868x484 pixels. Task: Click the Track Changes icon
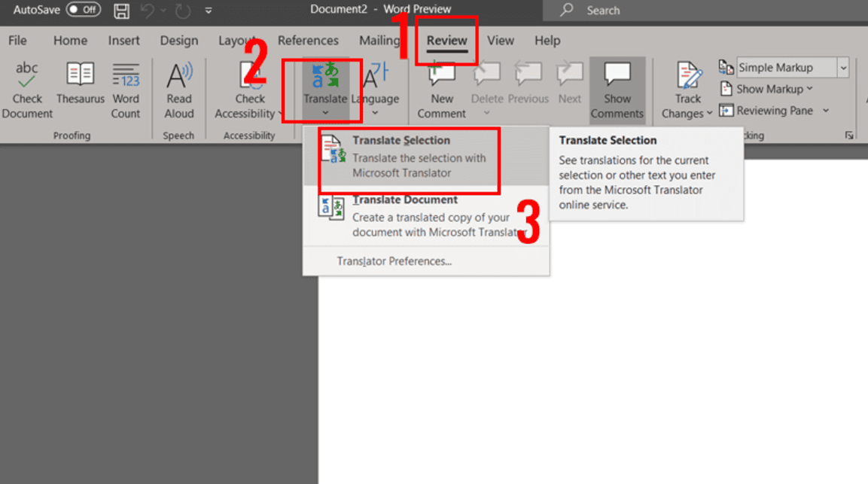click(x=689, y=75)
